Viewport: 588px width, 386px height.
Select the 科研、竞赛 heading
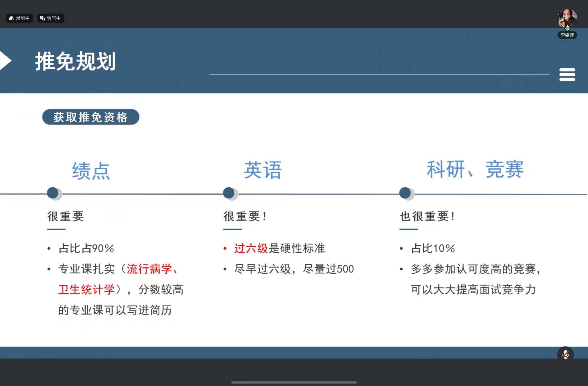[475, 169]
